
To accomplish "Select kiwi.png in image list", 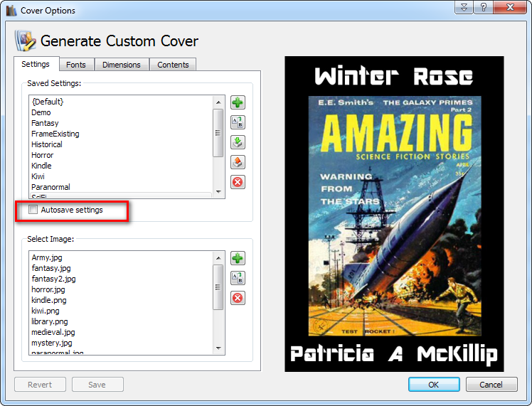I will pyautogui.click(x=121, y=311).
